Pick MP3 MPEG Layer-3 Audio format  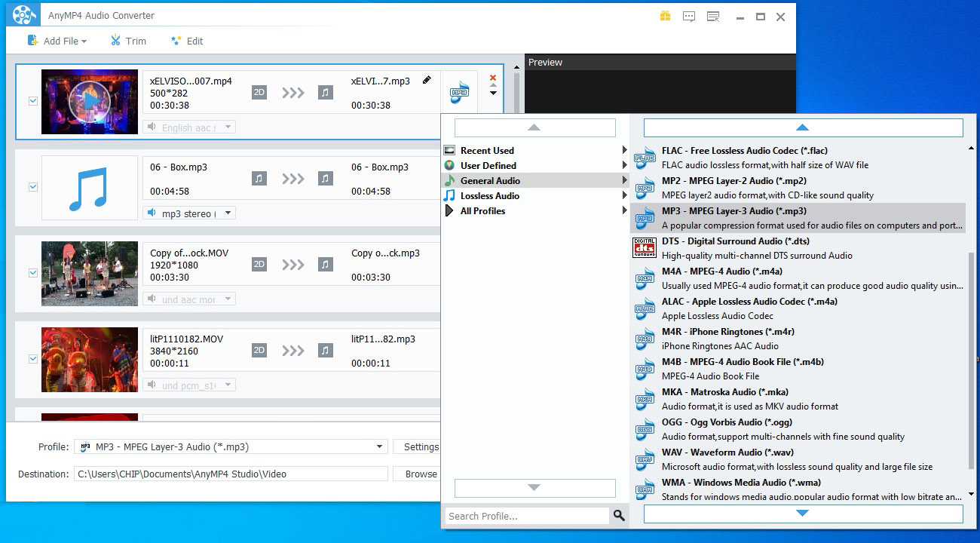pyautogui.click(x=798, y=218)
